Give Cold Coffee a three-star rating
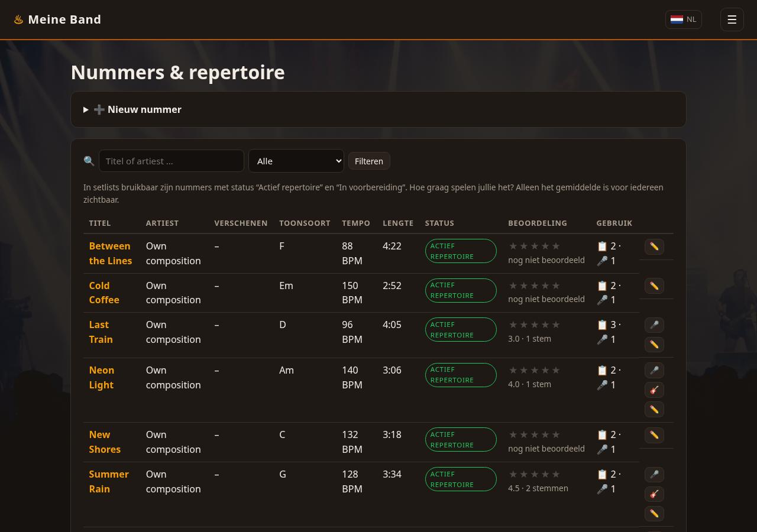 point(535,286)
